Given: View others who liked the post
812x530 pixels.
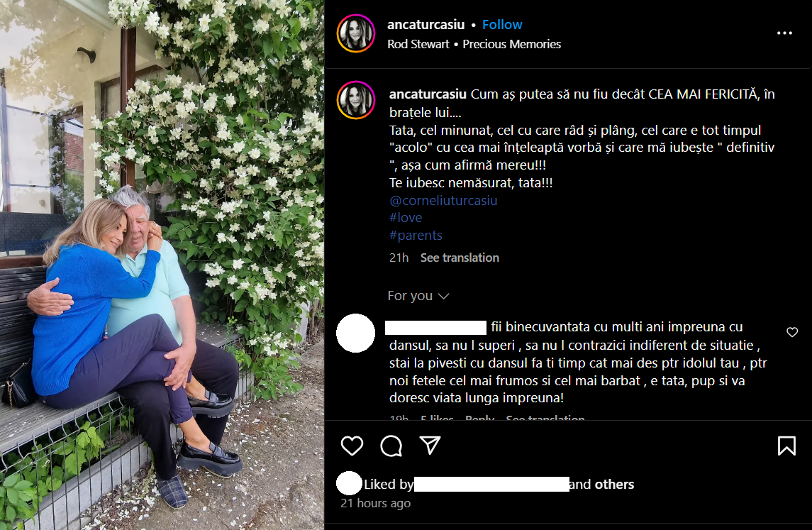Looking at the screenshot, I should pos(614,485).
